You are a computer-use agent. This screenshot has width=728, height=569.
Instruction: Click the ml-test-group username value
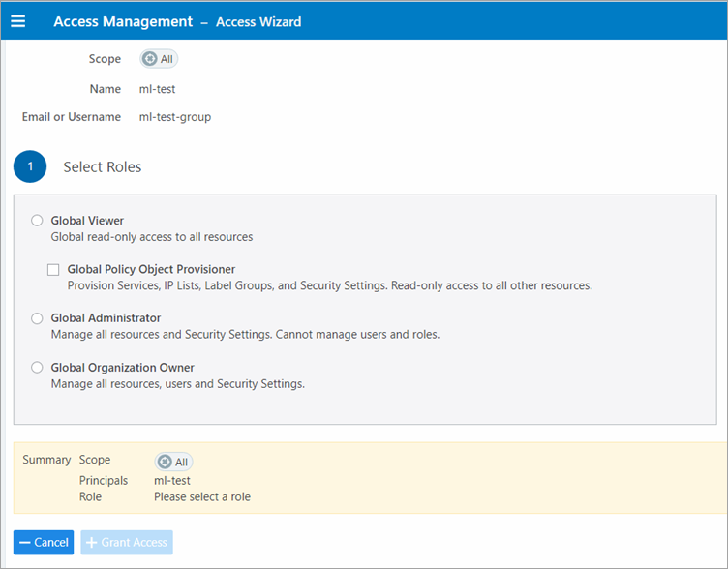pyautogui.click(x=175, y=117)
